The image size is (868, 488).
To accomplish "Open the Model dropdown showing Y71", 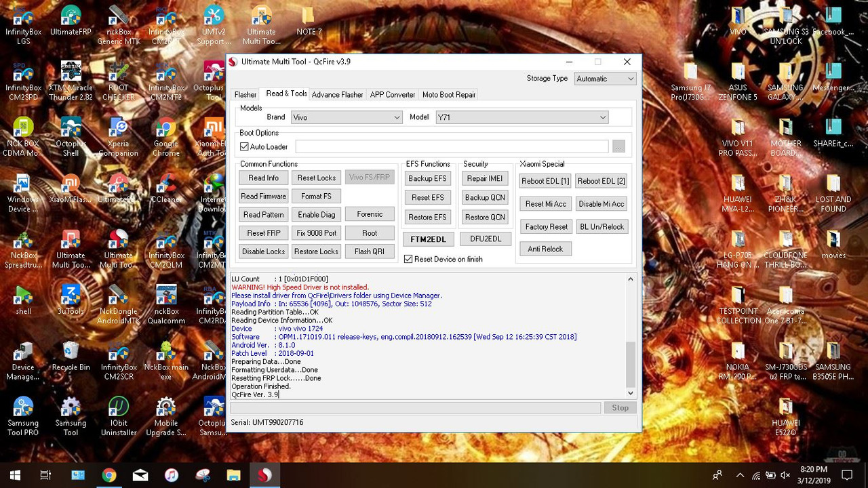I will click(521, 117).
